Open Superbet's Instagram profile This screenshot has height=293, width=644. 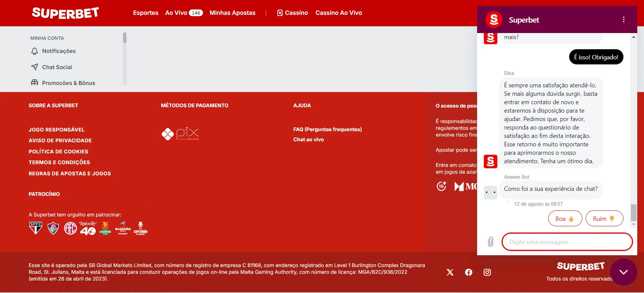point(487,272)
